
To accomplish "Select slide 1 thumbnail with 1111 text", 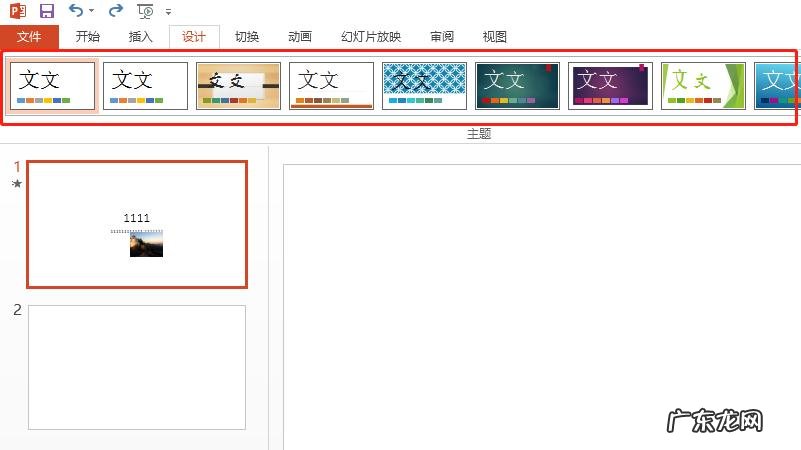I will point(137,224).
